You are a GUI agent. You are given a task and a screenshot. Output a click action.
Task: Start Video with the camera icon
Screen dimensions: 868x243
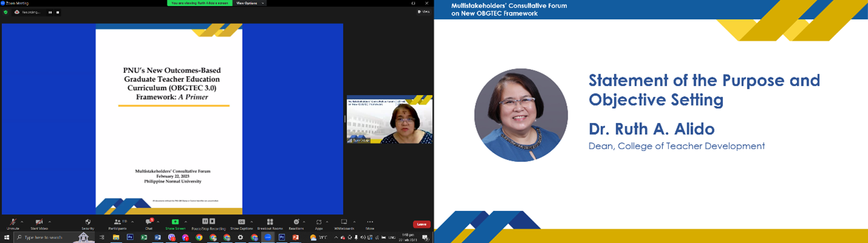(x=39, y=222)
